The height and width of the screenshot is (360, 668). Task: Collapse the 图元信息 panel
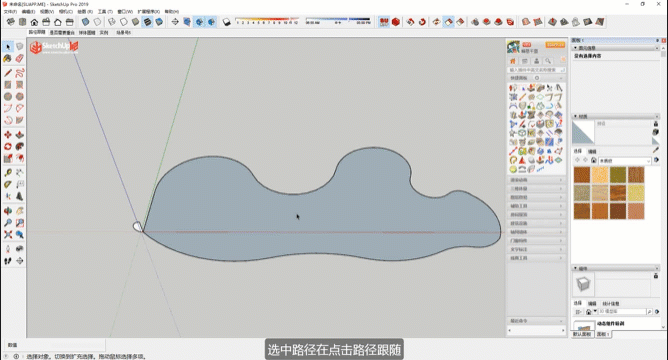[x=616, y=48]
